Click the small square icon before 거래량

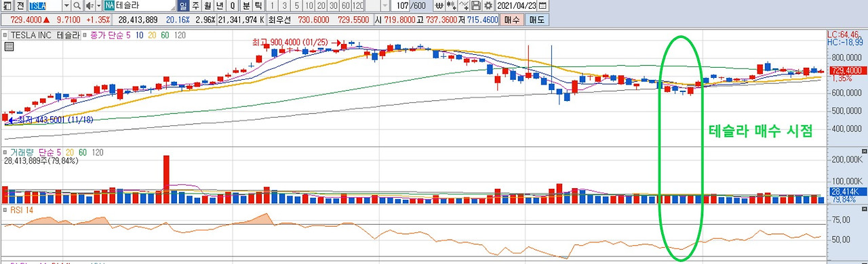pyautogui.click(x=5, y=153)
